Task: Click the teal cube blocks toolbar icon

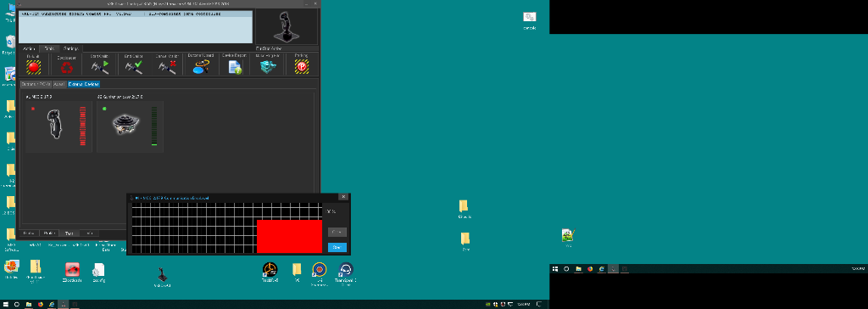Action: [x=267, y=67]
